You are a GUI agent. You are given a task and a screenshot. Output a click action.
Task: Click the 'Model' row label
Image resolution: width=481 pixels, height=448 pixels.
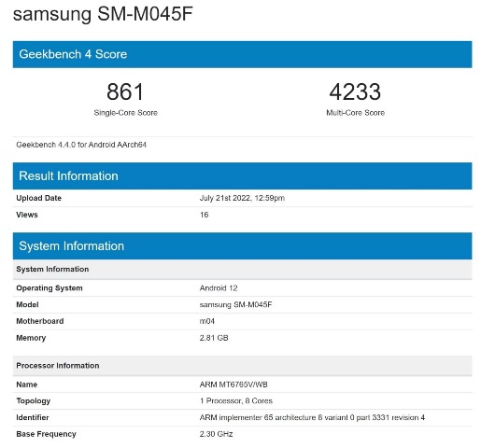point(27,304)
